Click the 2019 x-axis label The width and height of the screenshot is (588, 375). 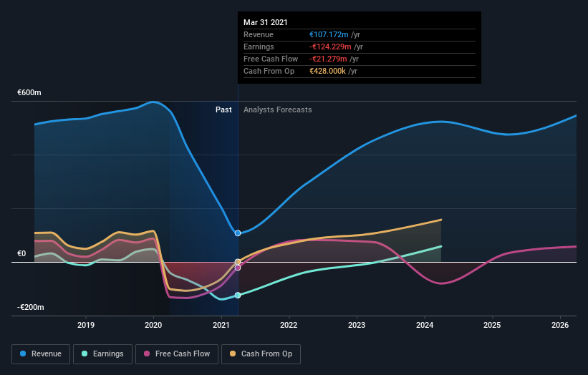click(86, 325)
